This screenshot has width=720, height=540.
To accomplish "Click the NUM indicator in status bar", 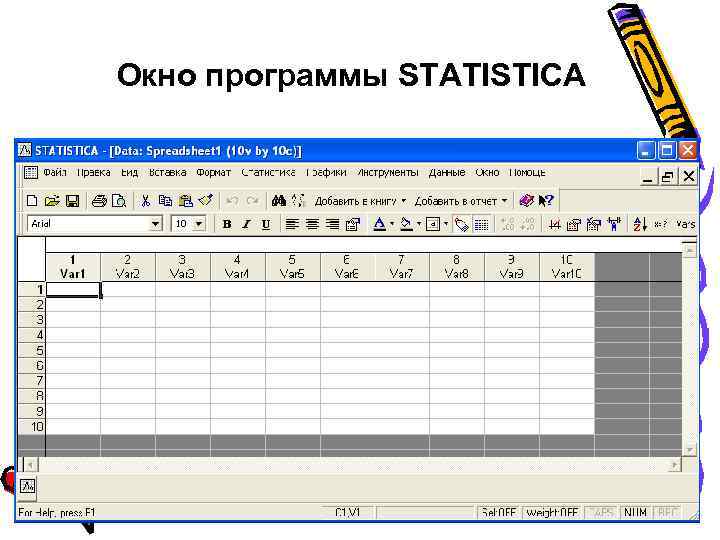I will (x=636, y=512).
